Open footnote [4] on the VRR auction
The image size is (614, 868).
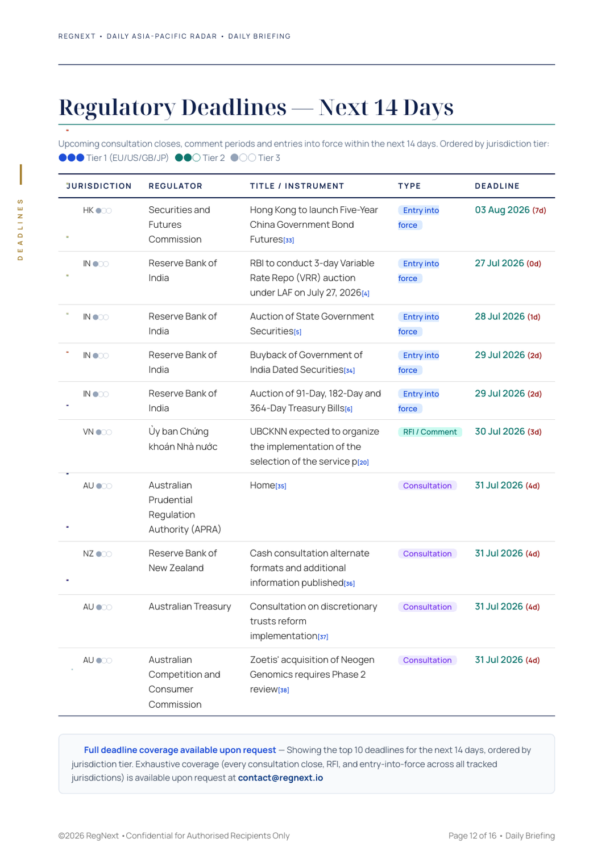(366, 294)
